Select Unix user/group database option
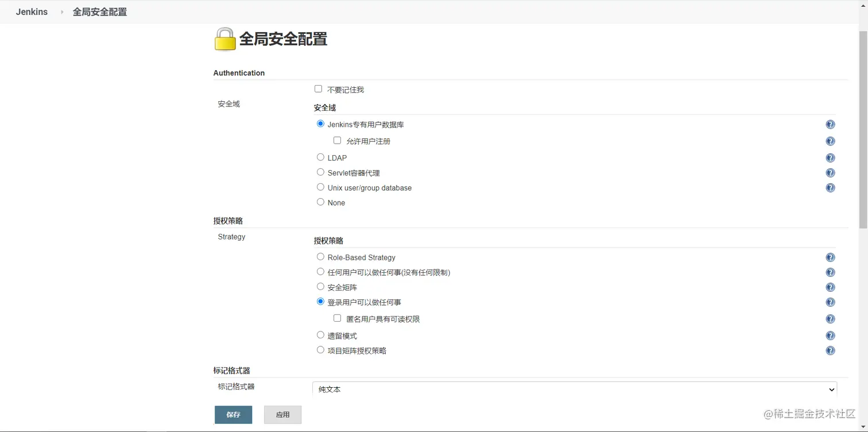The width and height of the screenshot is (868, 432). 320,187
